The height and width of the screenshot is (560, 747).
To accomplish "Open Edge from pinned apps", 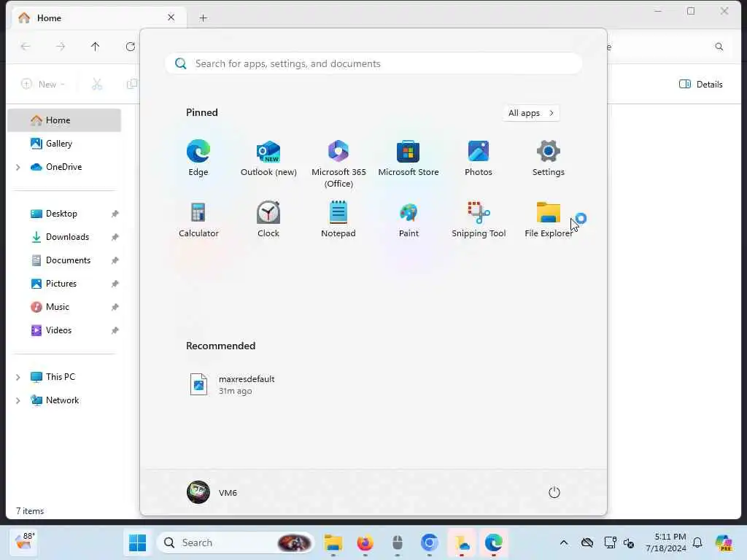I will 198,158.
